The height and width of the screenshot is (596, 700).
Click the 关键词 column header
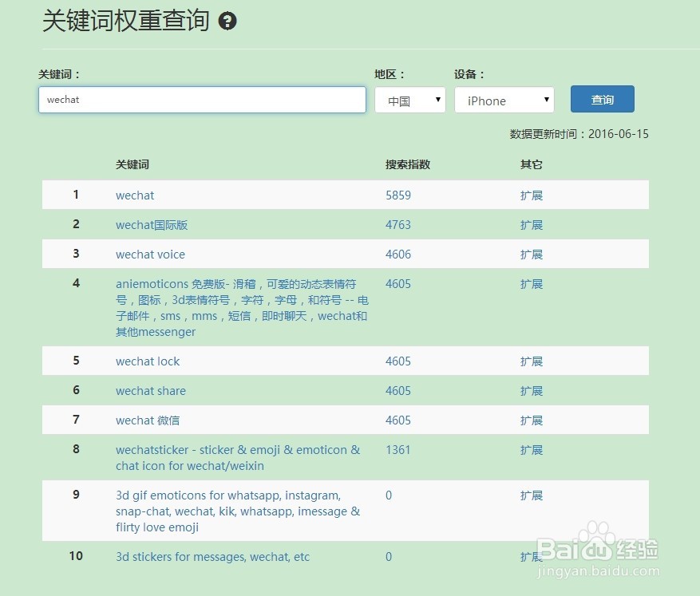[x=132, y=164]
